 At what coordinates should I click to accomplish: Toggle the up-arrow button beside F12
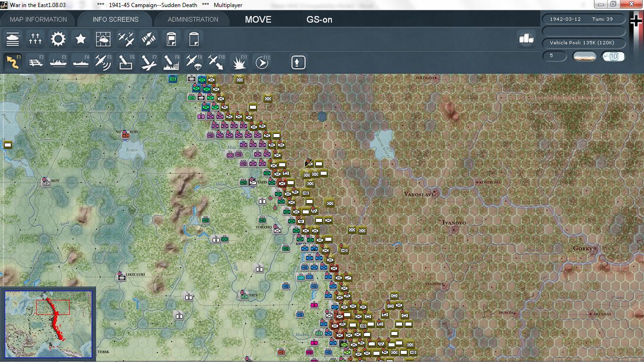tap(298, 62)
